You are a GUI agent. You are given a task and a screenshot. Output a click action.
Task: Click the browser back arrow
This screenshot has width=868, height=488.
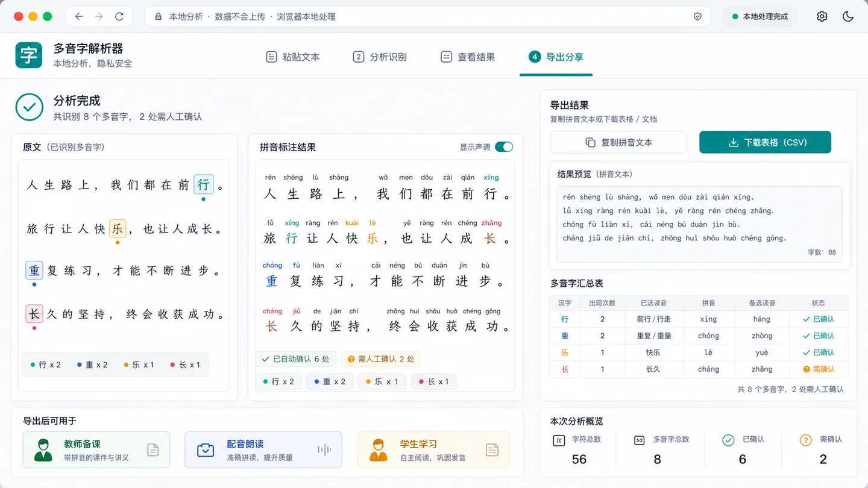coord(79,17)
